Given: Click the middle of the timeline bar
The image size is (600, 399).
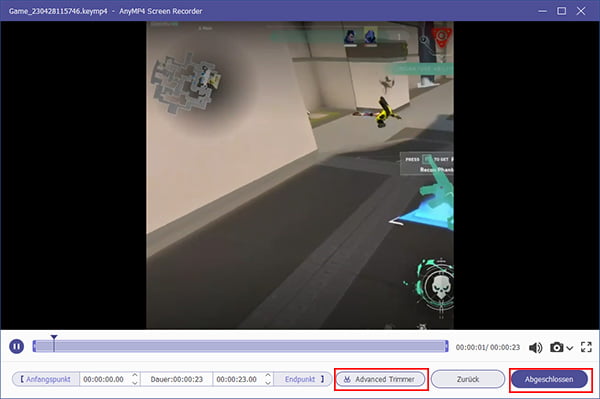Looking at the screenshot, I should [240, 346].
